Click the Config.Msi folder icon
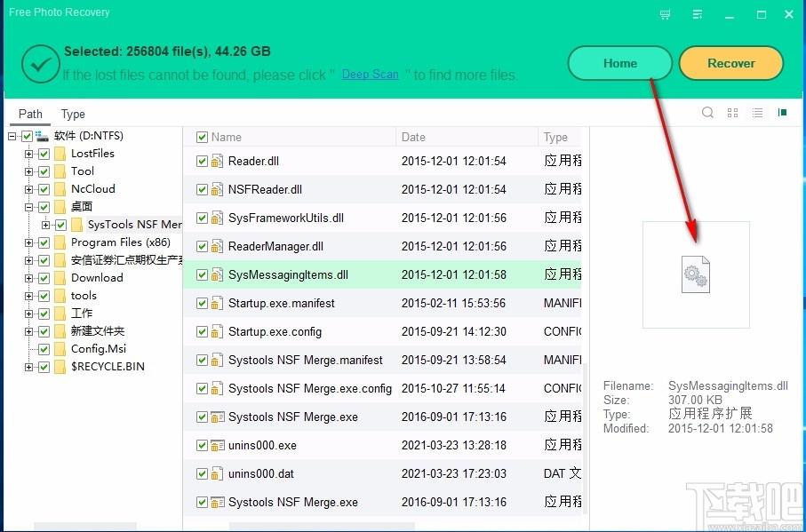Image resolution: width=806 pixels, height=532 pixels. 60,349
